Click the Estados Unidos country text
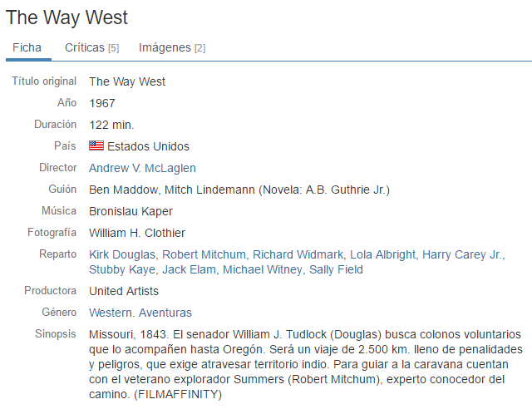 tap(148, 146)
